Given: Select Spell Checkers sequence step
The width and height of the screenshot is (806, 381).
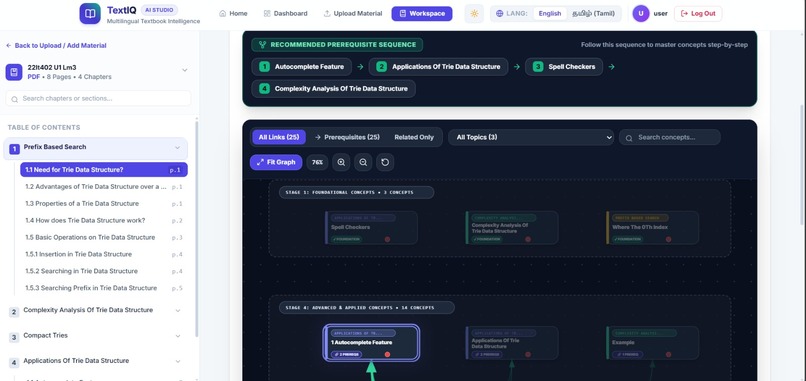Looking at the screenshot, I should click(x=564, y=67).
